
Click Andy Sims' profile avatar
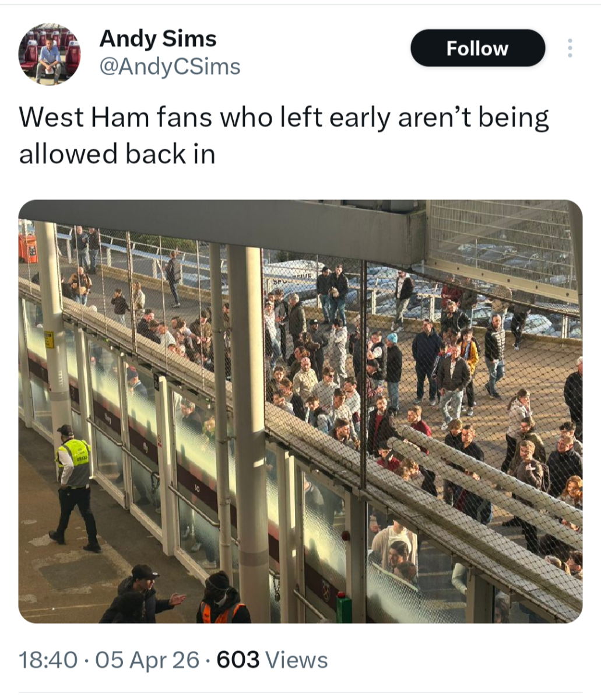coord(50,54)
